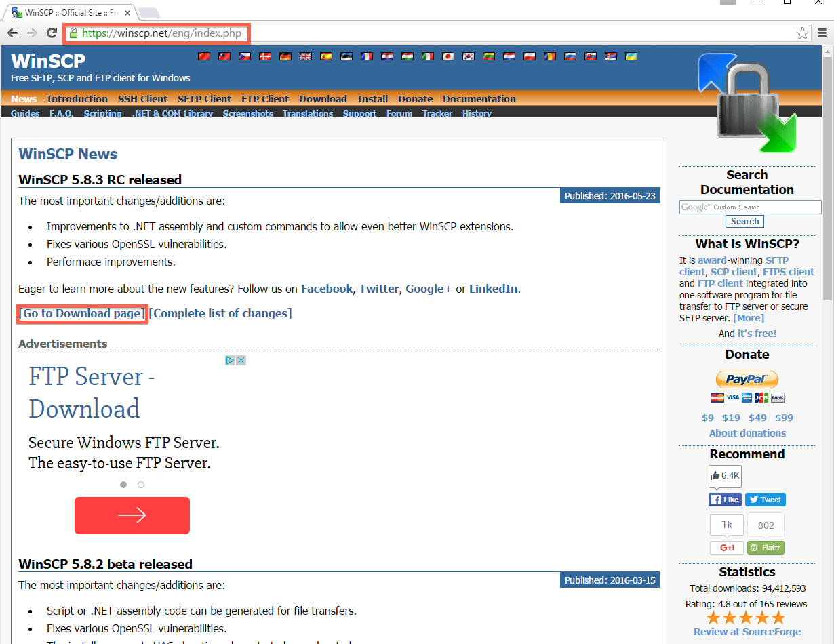Click the PayPal donate button

(x=747, y=380)
